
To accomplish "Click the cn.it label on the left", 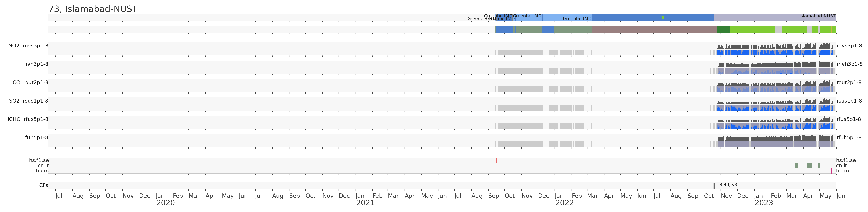I will tap(43, 166).
